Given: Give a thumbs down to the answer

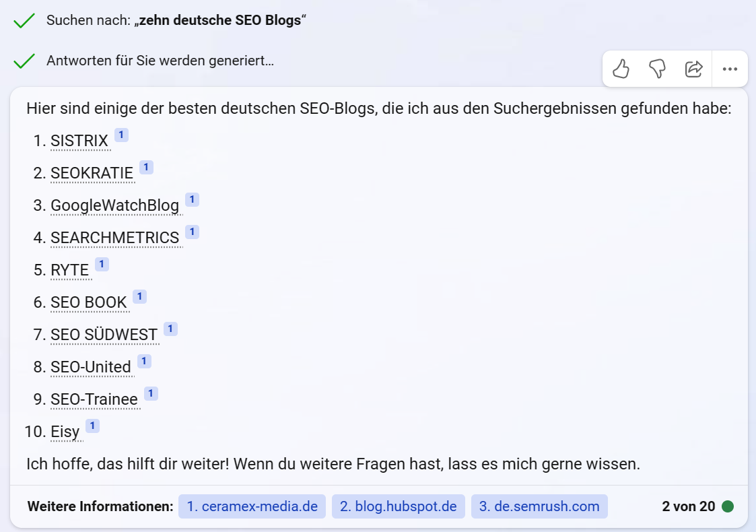Looking at the screenshot, I should pos(658,69).
